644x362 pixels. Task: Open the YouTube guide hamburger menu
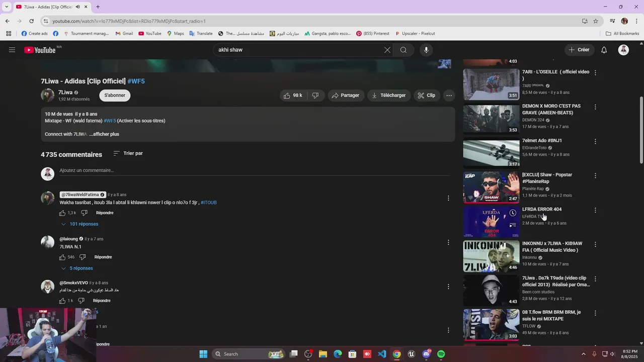(12, 50)
